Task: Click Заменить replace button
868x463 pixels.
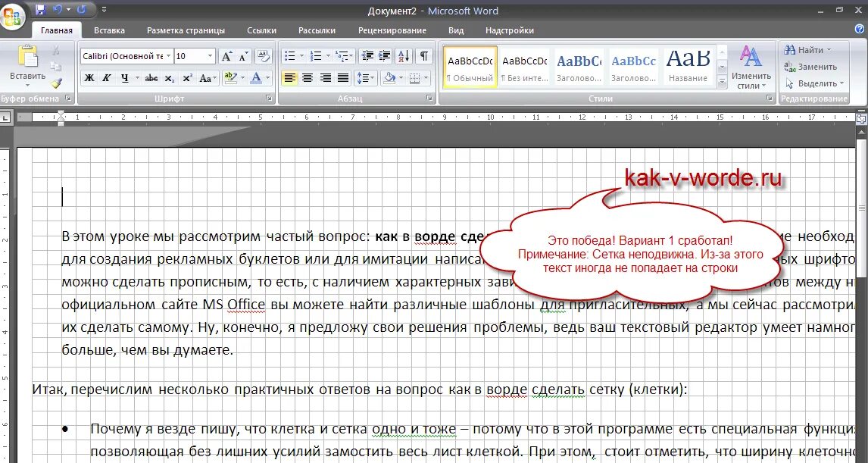Action: coord(810,67)
